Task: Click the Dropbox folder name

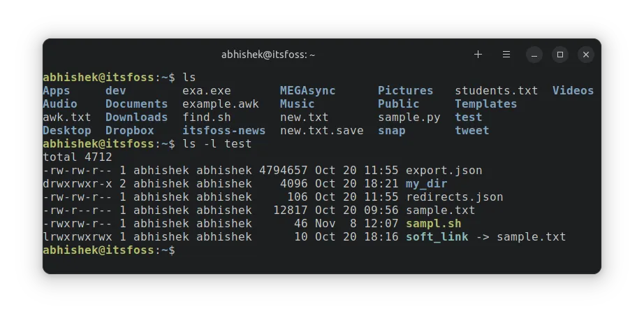Action: (x=129, y=131)
